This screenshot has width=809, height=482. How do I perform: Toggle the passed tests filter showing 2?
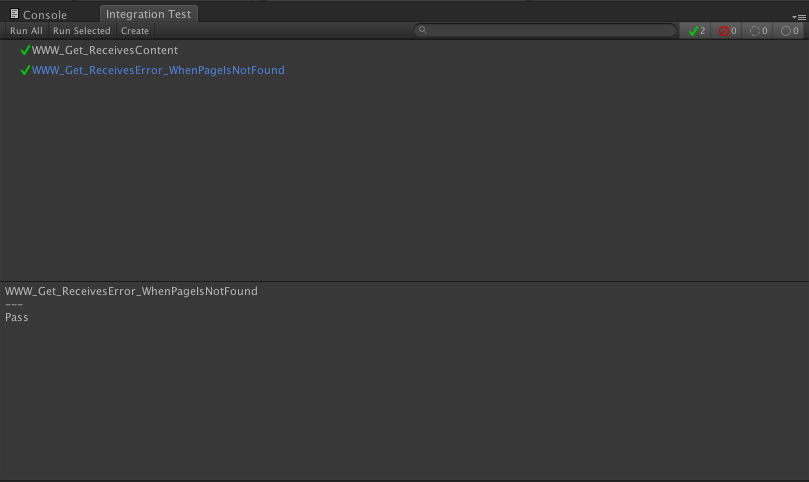696,31
